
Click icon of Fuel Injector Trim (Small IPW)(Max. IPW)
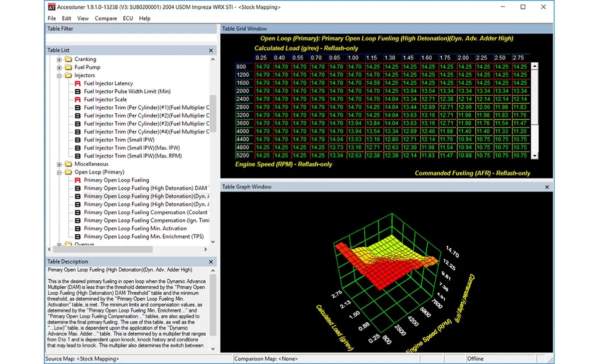pos(78,148)
